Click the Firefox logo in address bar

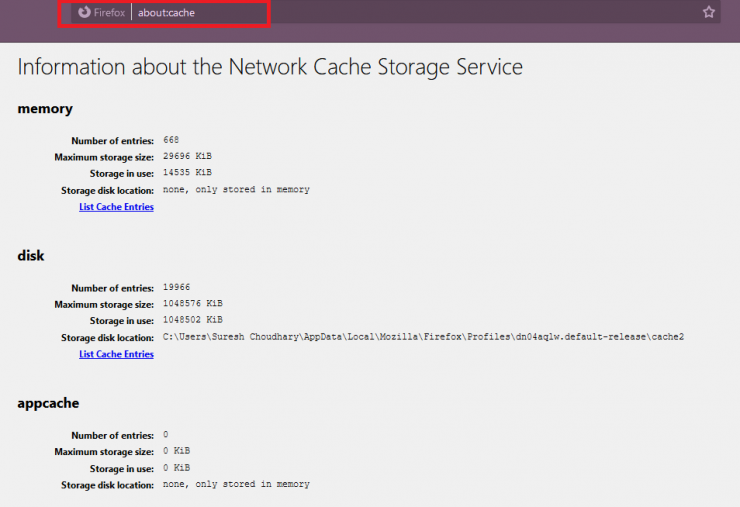pos(84,12)
